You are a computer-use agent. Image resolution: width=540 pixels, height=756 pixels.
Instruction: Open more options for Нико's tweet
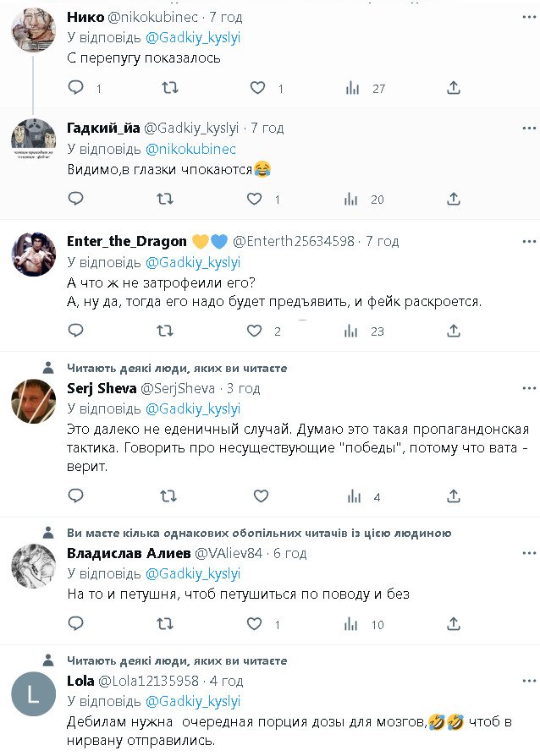[x=530, y=17]
